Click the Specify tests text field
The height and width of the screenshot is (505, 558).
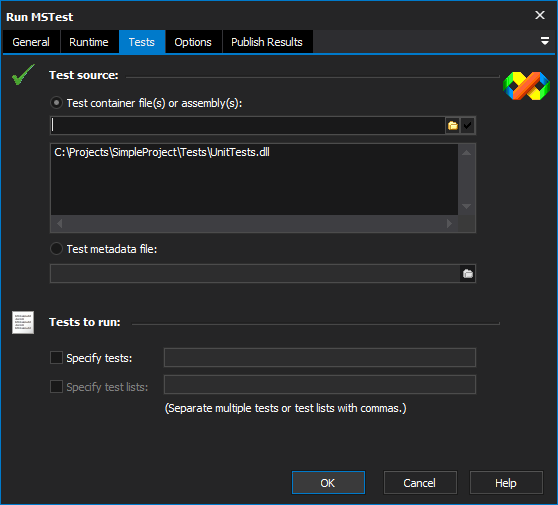coord(320,358)
